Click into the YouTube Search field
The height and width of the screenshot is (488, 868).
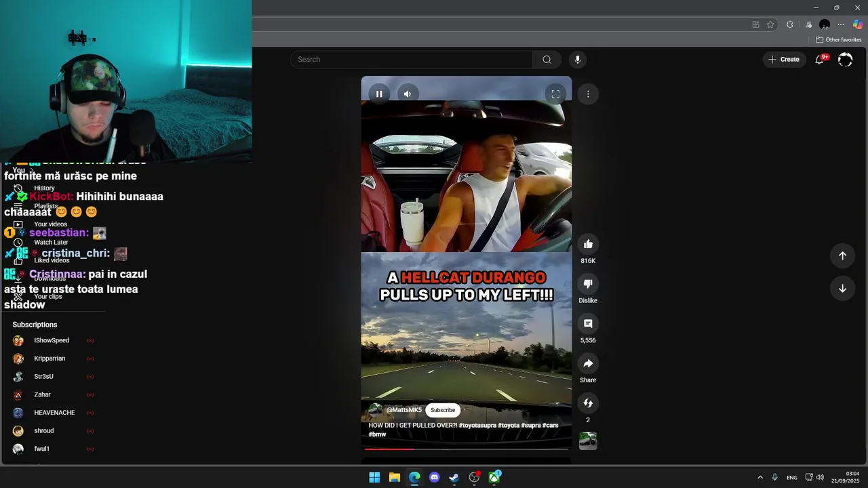[x=412, y=60]
